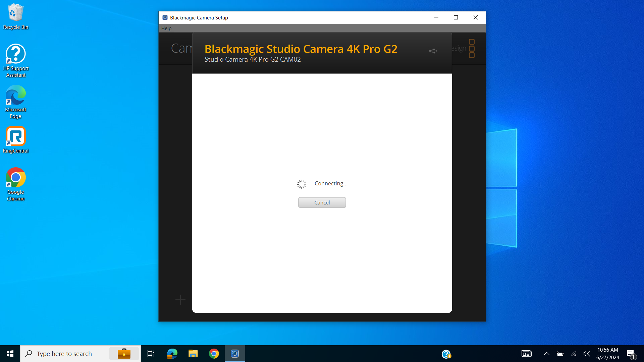Open the Windows Start menu

10,354
